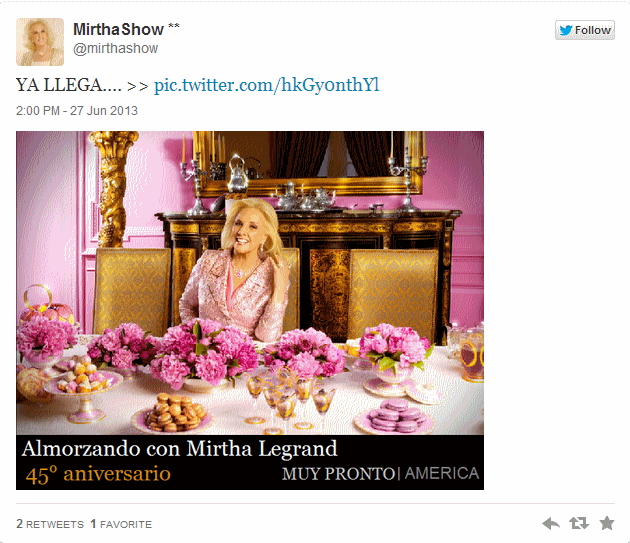630x543 pixels.
Task: Open the 2:00 PM - 27 Jun 2013 timestamp
Action: [x=77, y=111]
